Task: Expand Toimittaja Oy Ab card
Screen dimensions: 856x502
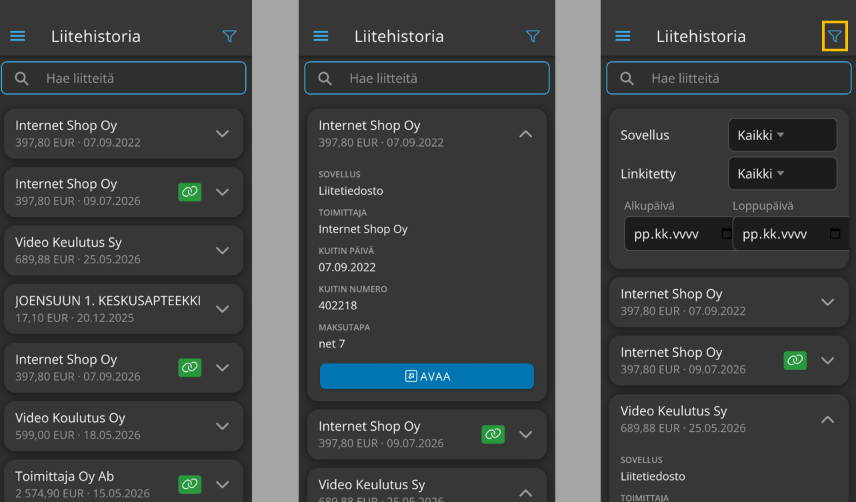Action: [x=222, y=484]
